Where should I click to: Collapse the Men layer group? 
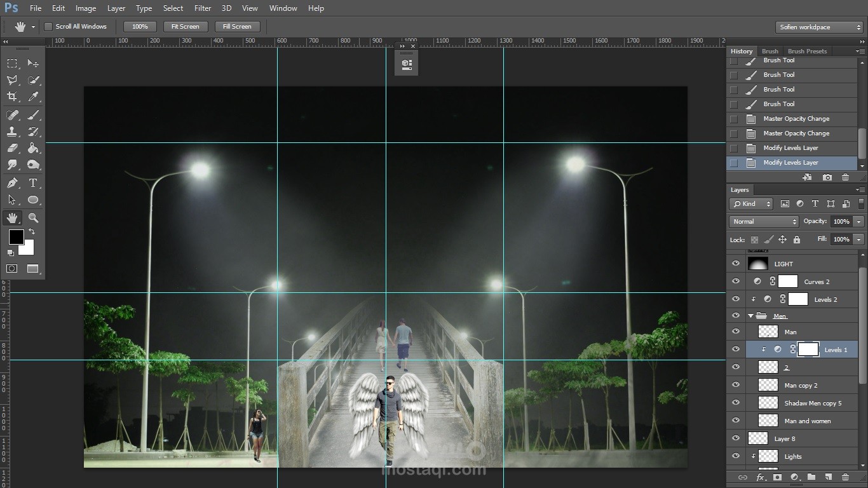pyautogui.click(x=750, y=316)
